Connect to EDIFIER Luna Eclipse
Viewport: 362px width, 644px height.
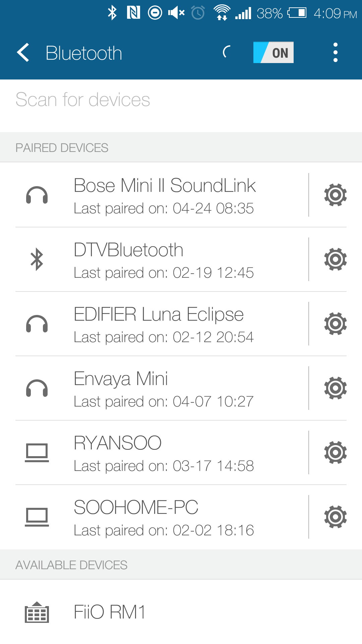tap(164, 324)
